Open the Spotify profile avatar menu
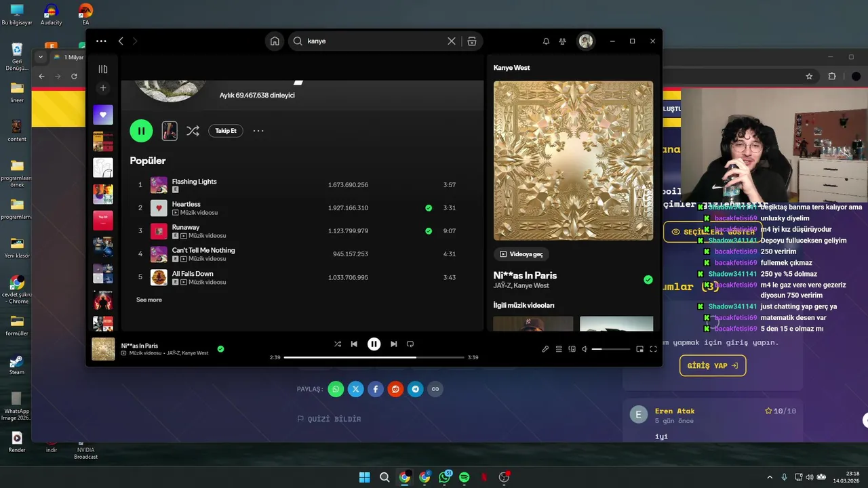 click(586, 41)
